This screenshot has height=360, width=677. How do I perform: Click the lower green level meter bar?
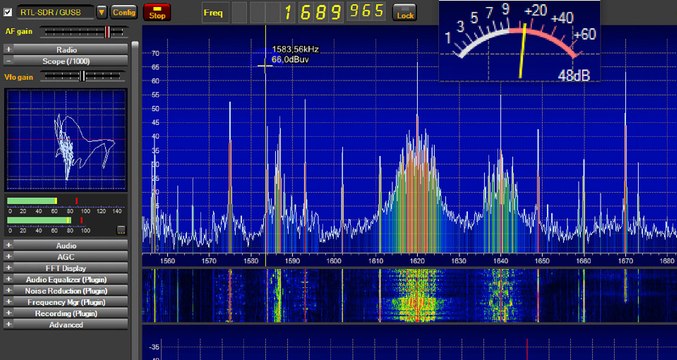click(39, 221)
